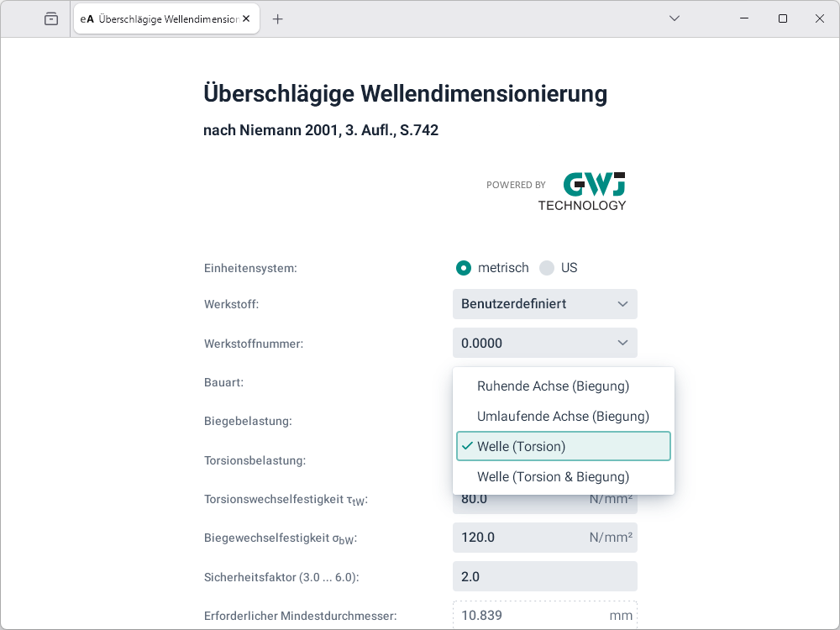Select the metrisch unit radio button

pyautogui.click(x=463, y=268)
